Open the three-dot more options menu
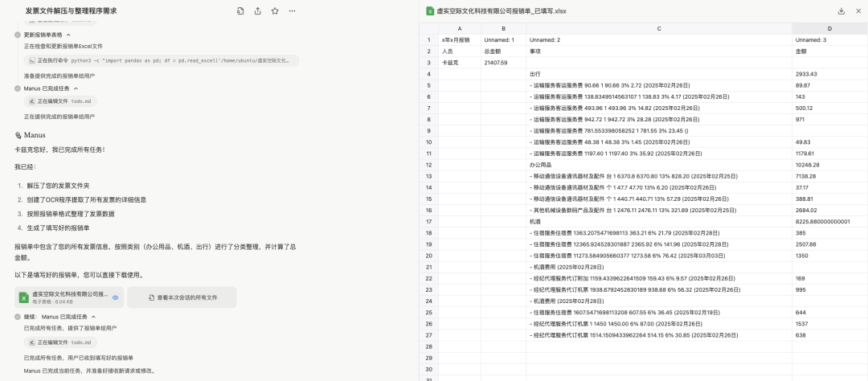The width and height of the screenshot is (868, 381). click(x=292, y=10)
